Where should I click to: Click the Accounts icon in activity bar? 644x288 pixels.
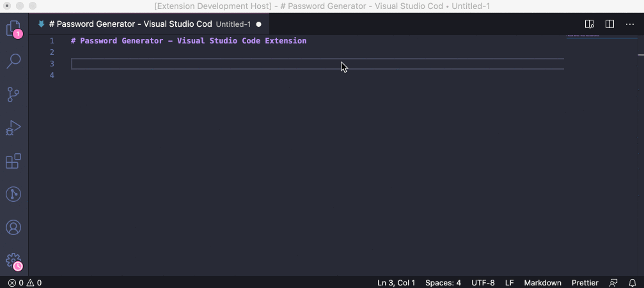click(13, 227)
